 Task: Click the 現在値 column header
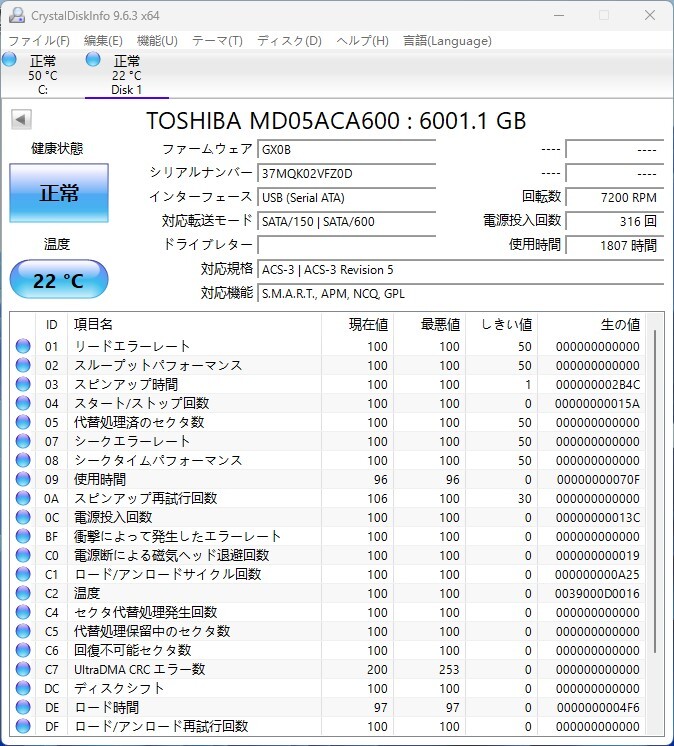tap(358, 324)
